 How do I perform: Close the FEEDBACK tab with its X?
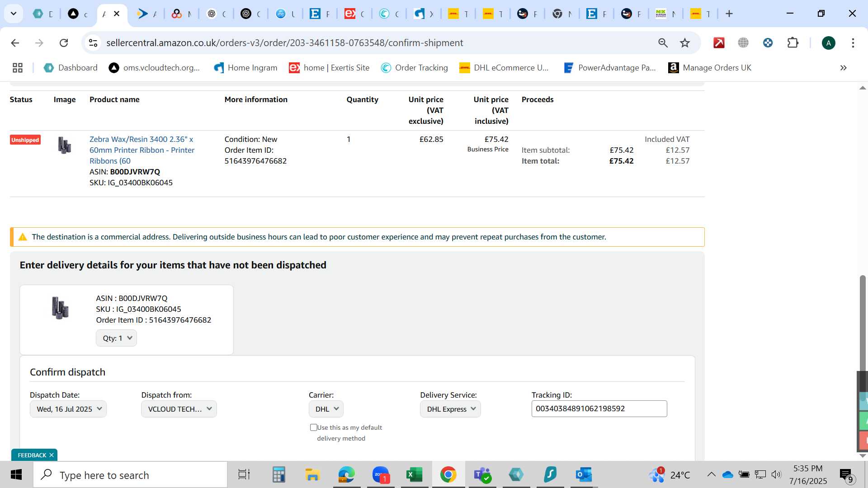(52, 455)
